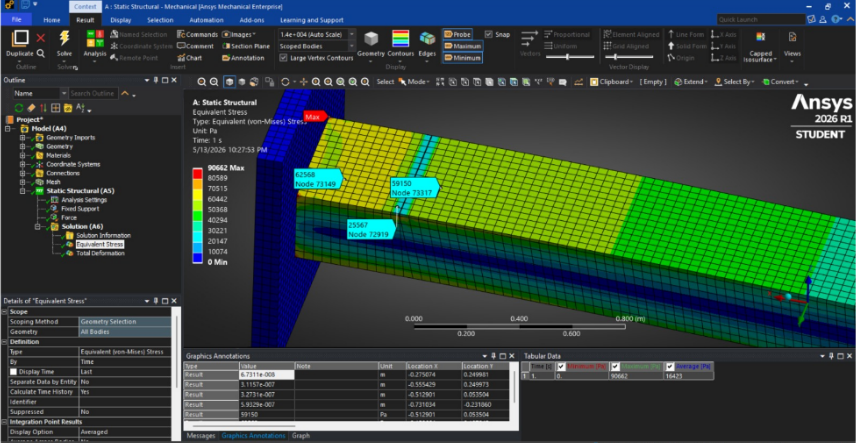Click the Vectors display icon

(x=529, y=39)
